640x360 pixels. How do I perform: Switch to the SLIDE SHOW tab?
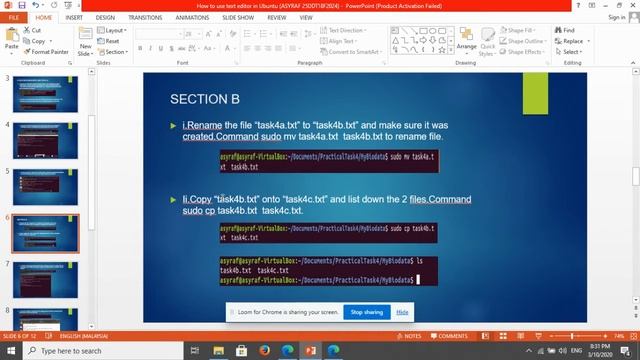click(x=238, y=18)
